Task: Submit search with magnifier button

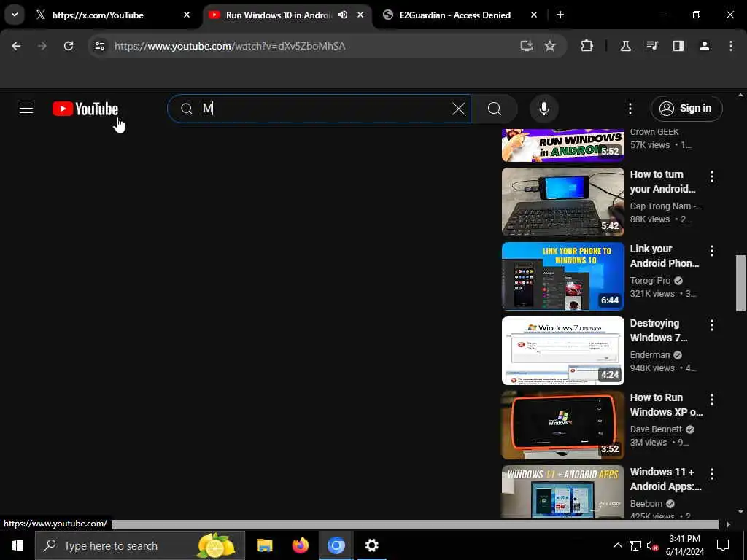Action: [495, 109]
